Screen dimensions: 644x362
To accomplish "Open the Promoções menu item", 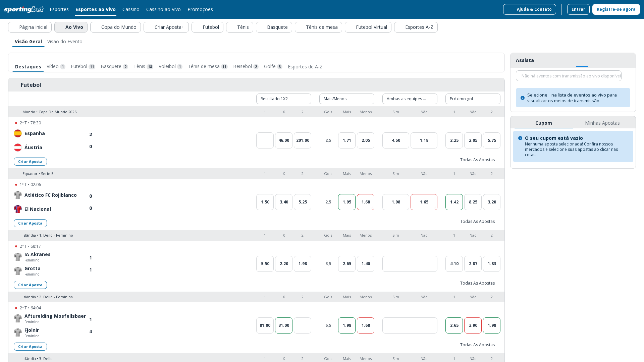I will coord(200,9).
